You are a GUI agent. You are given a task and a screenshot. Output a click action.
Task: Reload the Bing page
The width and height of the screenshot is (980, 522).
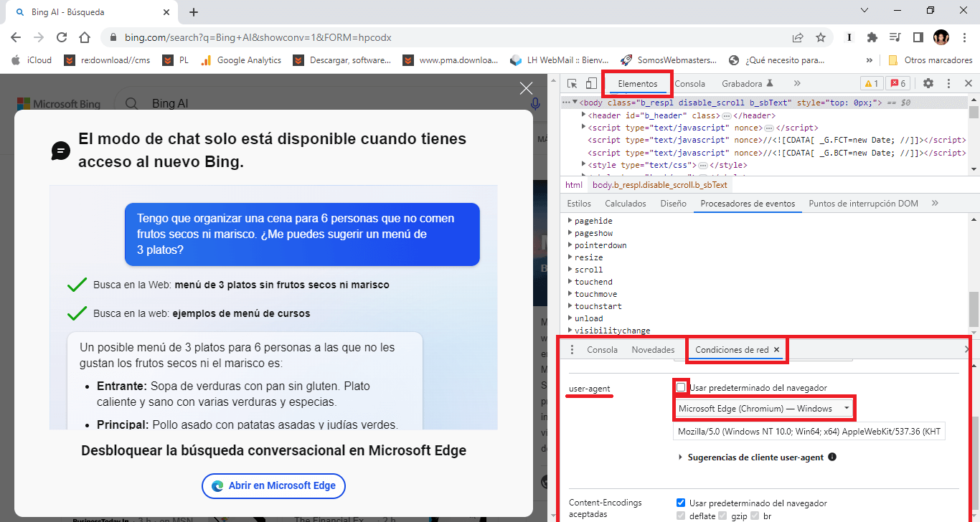(62, 37)
